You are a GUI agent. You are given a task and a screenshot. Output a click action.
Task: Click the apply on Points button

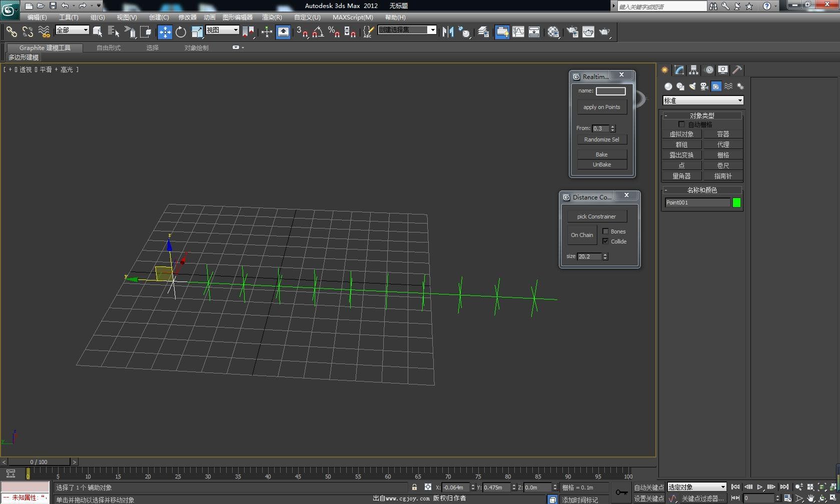click(x=602, y=107)
